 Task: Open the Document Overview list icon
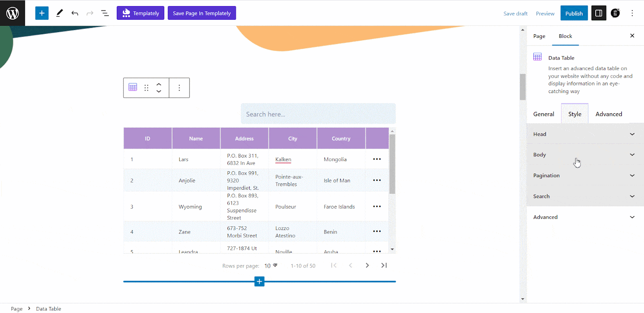coord(105,13)
